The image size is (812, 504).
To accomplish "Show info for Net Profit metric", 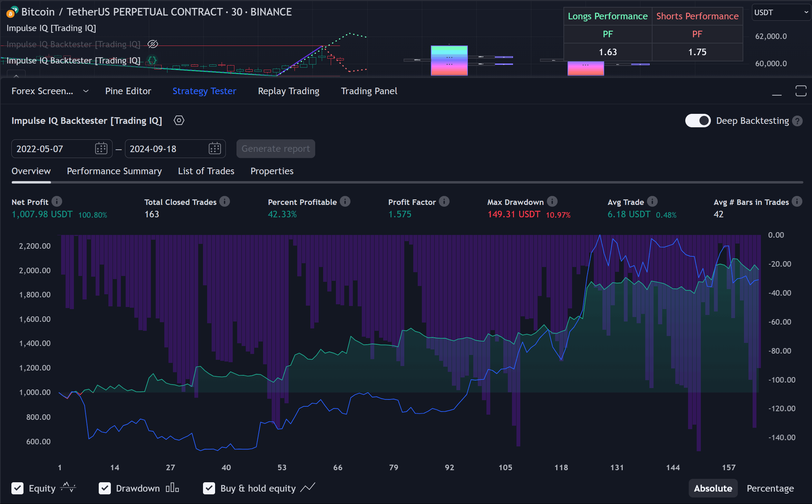I will point(57,201).
